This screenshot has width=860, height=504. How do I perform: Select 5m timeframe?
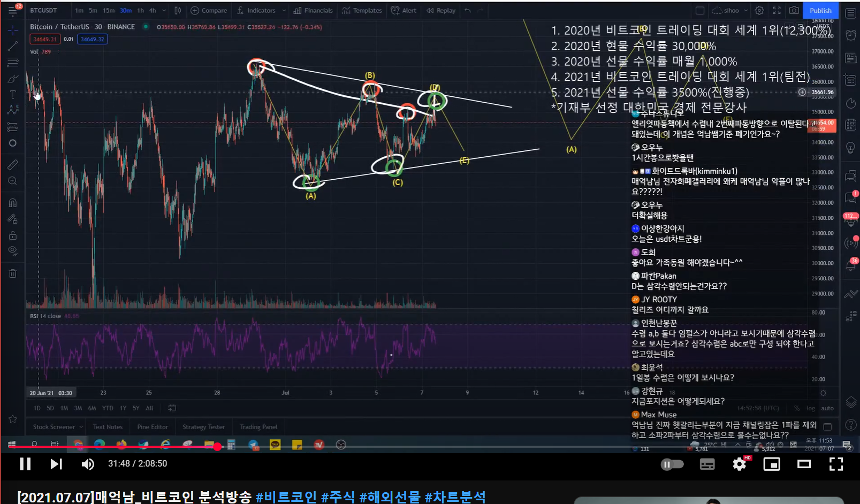93,10
